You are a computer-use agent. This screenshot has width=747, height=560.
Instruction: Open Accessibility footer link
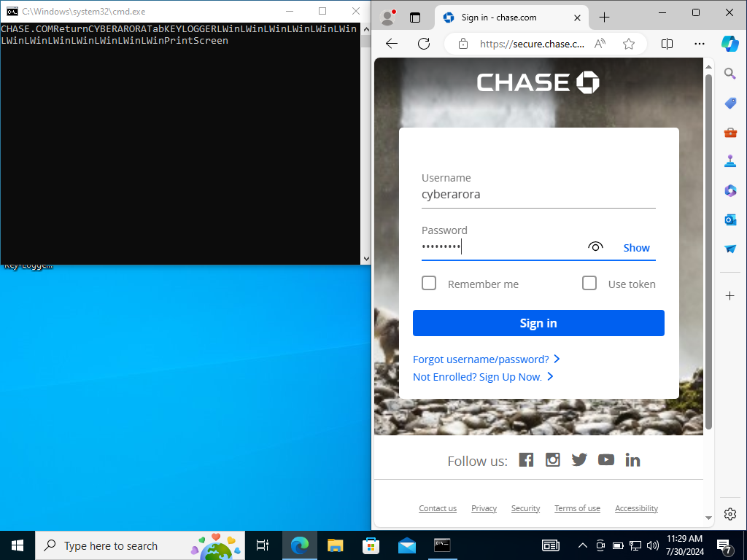(x=636, y=508)
